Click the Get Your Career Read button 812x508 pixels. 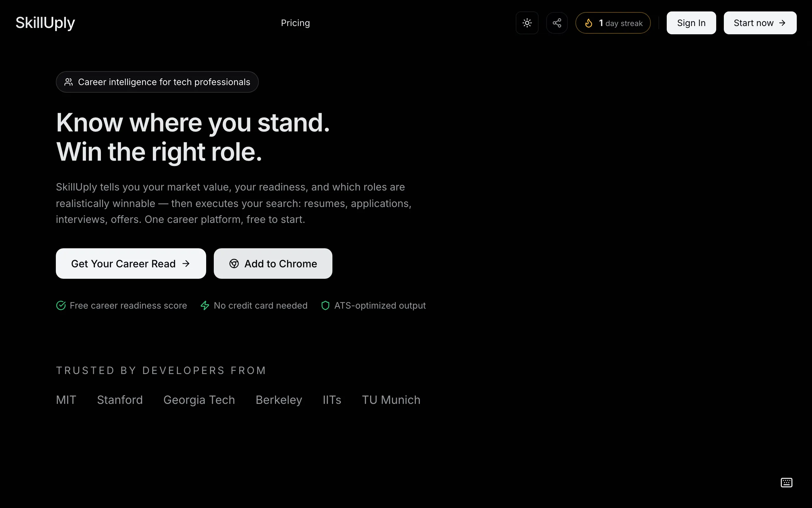pos(131,264)
